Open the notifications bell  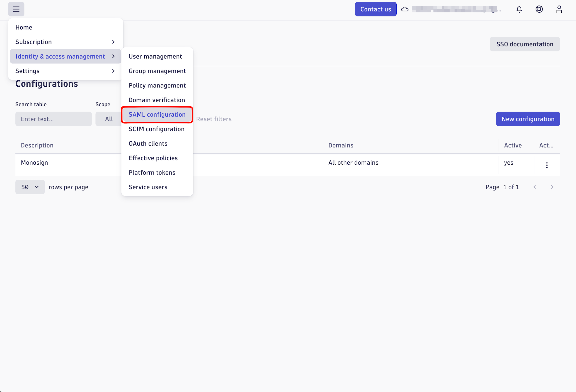[519, 9]
